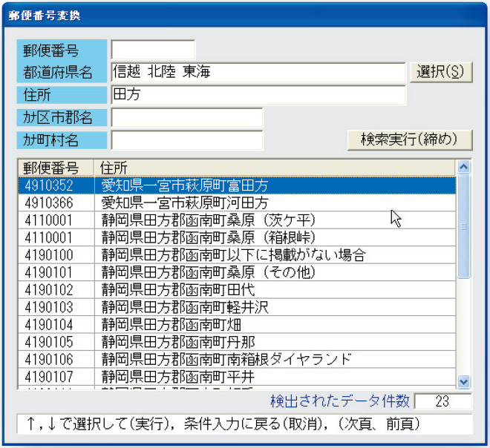Click the scrollbar down arrow

(465, 382)
